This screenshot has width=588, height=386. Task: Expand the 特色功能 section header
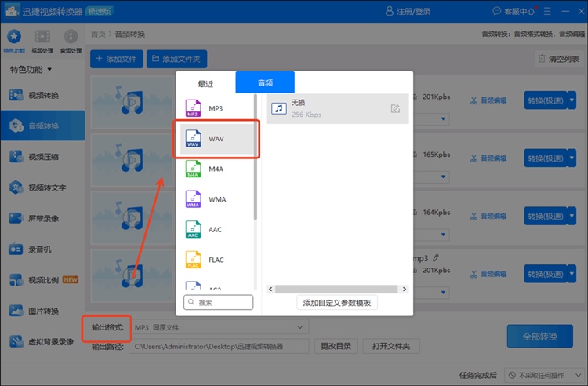point(31,69)
